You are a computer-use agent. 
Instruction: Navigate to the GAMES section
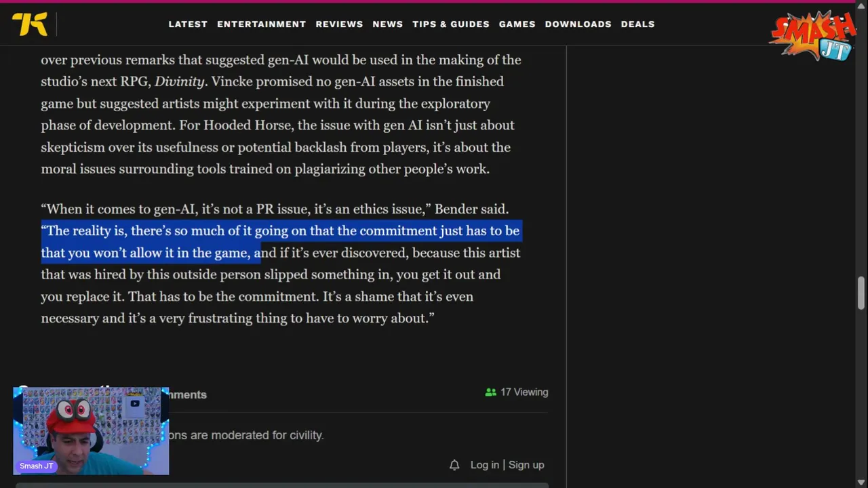(517, 24)
